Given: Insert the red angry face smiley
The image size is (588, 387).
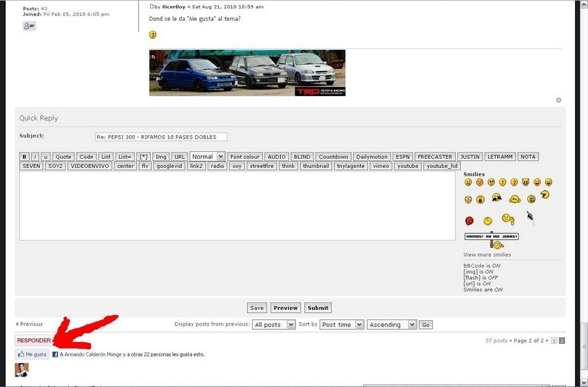Looking at the screenshot, I should 469,221.
